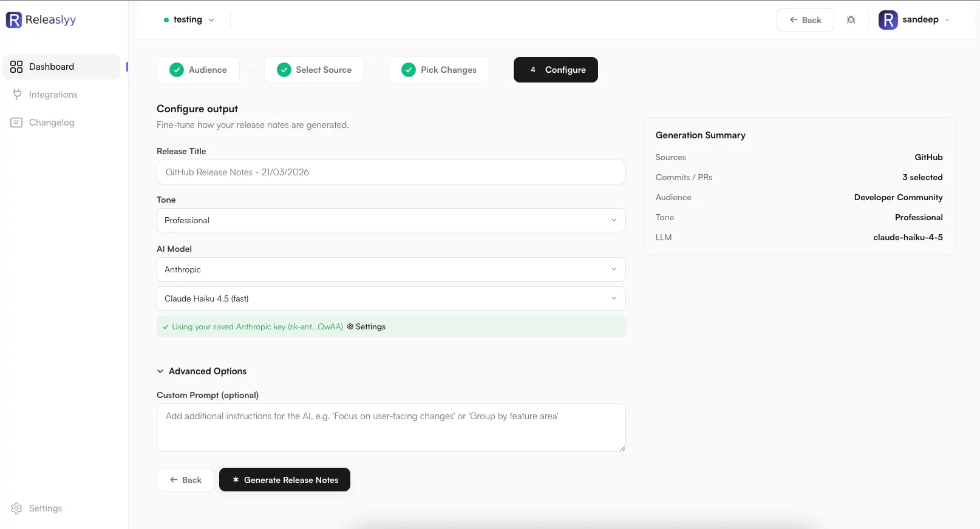Screen dimensions: 980x529
Task: Click the Settings link in key notice
Action: (x=366, y=326)
